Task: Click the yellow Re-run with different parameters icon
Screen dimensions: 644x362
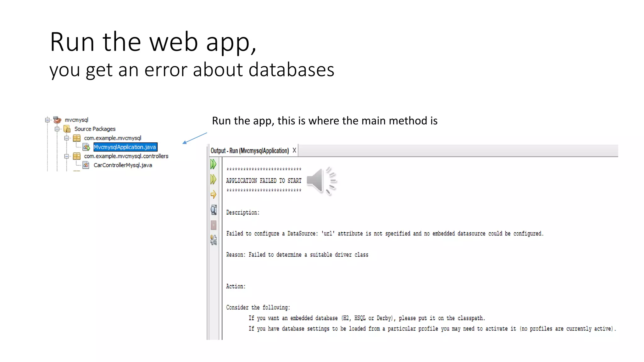Action: 213,179
